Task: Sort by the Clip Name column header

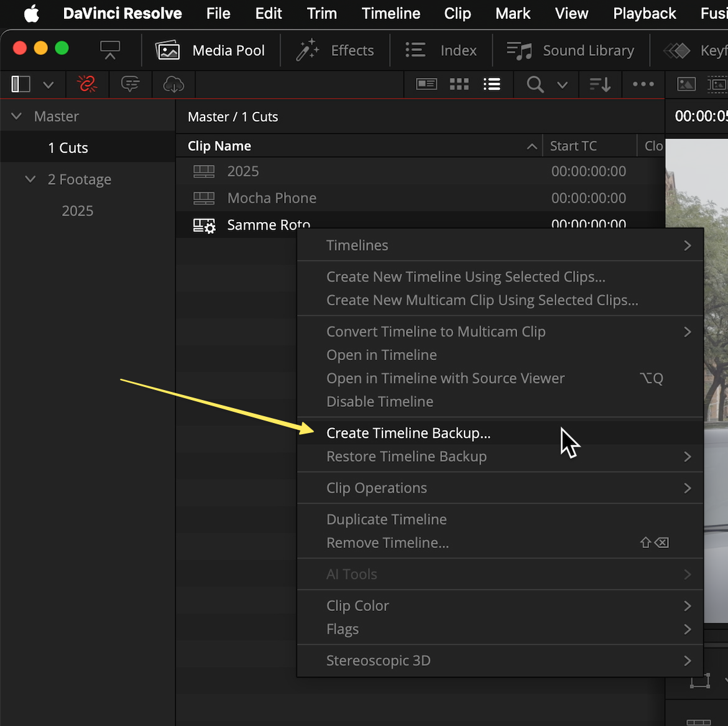Action: 219,146
